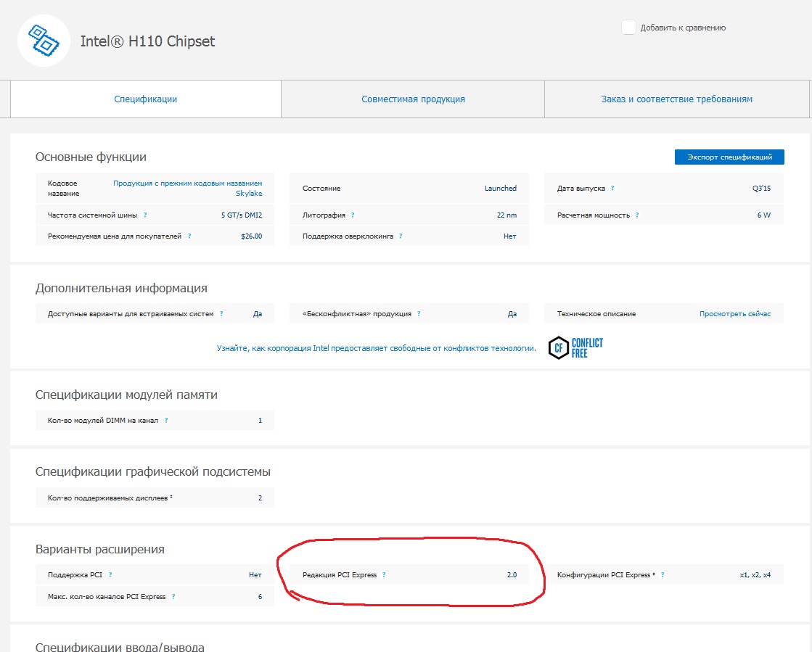This screenshot has width=812, height=652.
Task: Open help icon beside Поддержка PCI
Action: point(110,574)
